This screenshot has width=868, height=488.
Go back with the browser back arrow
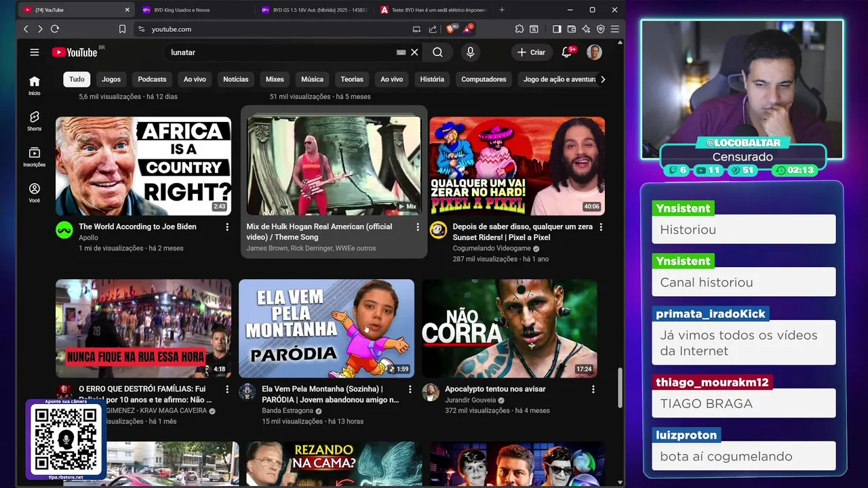pos(26,29)
